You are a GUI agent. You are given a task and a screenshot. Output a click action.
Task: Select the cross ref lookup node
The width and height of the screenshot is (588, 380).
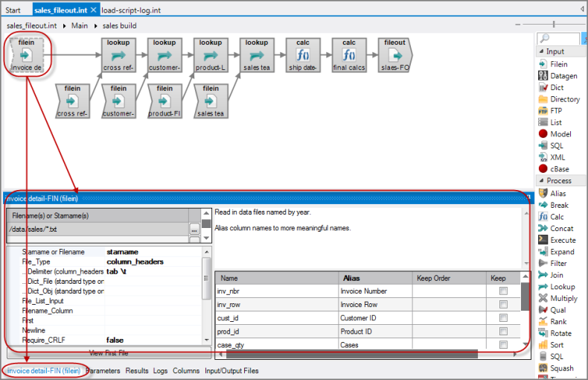click(118, 55)
